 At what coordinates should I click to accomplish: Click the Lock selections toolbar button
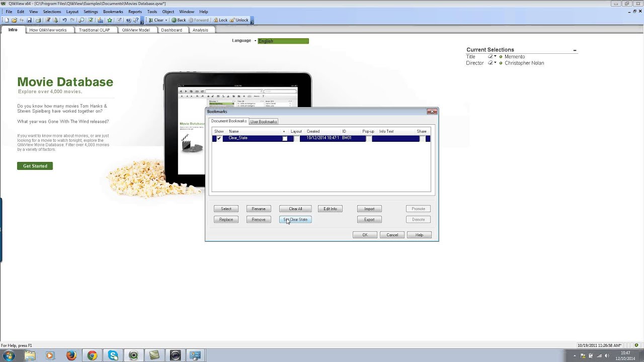(220, 20)
